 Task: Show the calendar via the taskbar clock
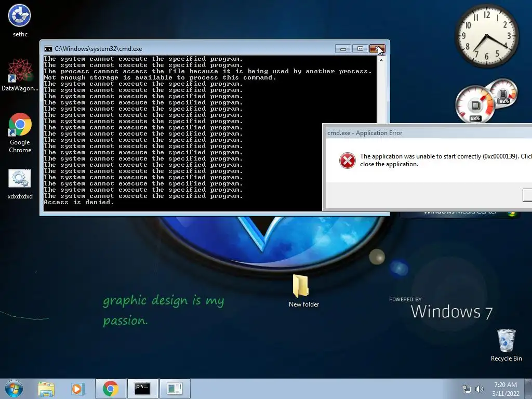pos(506,389)
